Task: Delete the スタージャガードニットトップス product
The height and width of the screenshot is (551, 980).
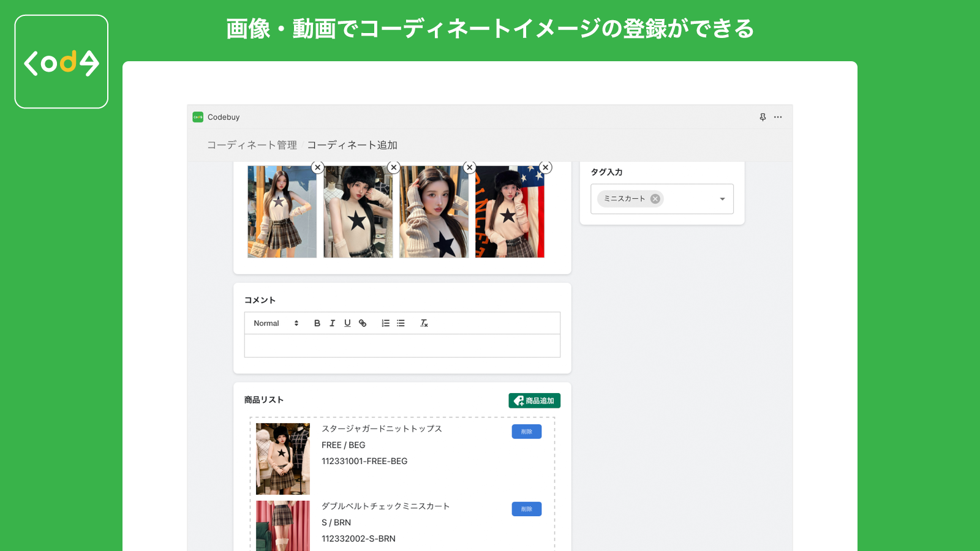Action: (526, 431)
